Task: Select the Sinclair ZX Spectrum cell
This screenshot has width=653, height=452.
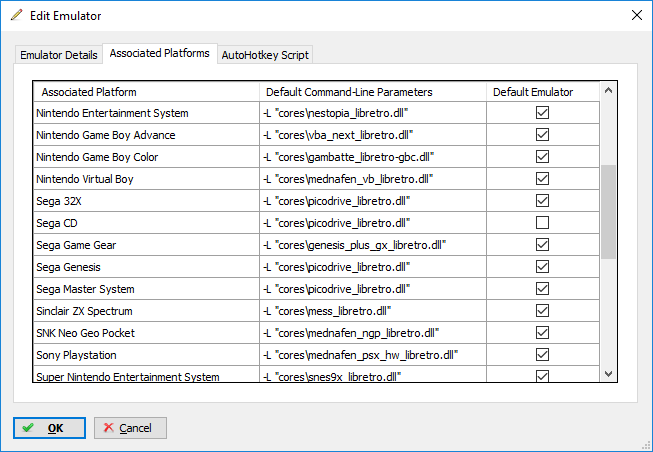Action: pos(146,311)
